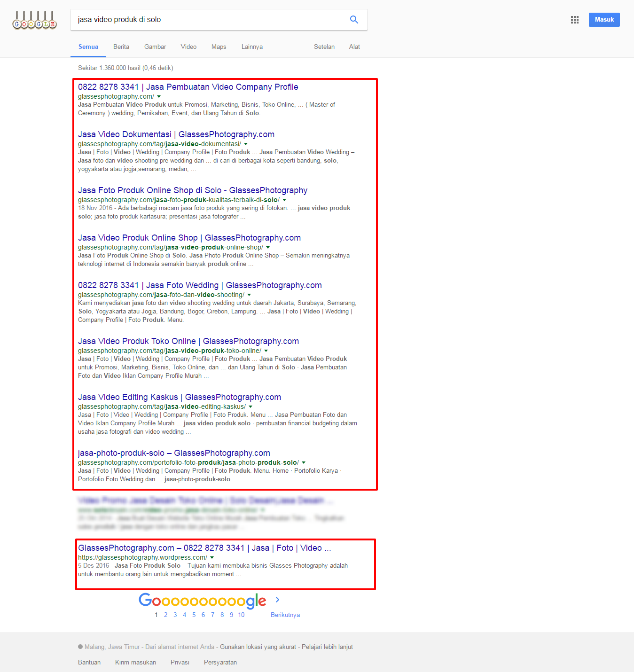This screenshot has height=672, width=634.
Task: Click the Google doodle logo
Action: 35,20
